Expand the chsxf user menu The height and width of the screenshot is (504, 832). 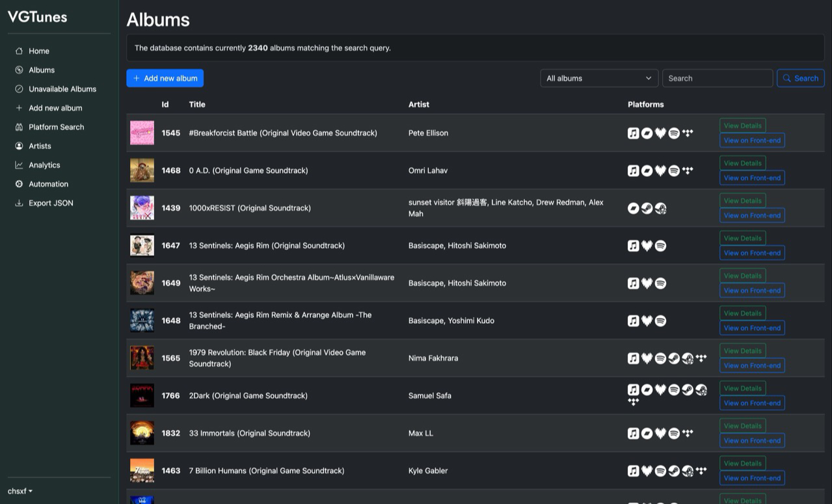[x=18, y=491]
